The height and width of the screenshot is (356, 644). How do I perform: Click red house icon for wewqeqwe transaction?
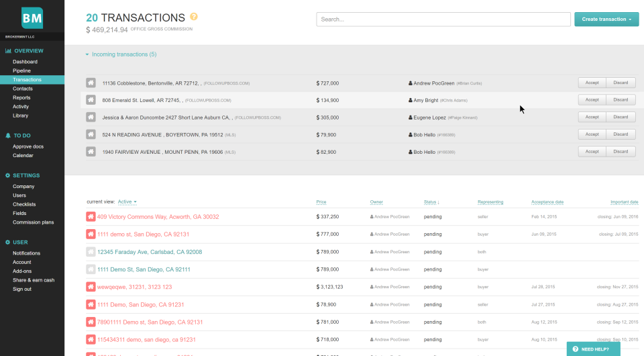pyautogui.click(x=91, y=287)
